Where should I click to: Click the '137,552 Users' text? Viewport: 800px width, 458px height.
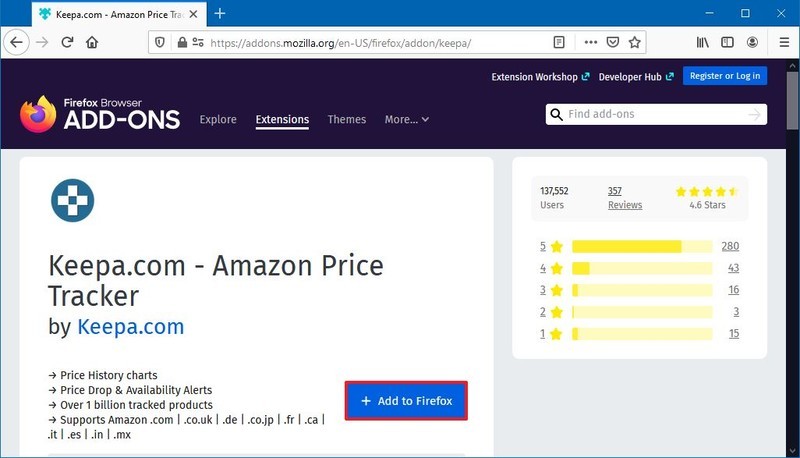554,198
